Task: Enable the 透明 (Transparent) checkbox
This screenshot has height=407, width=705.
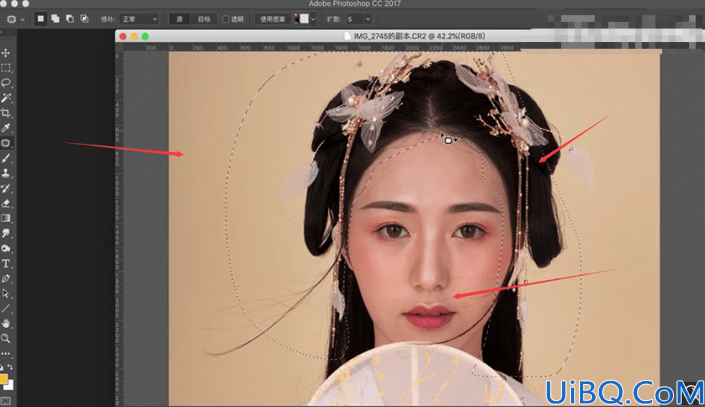Action: click(x=226, y=19)
